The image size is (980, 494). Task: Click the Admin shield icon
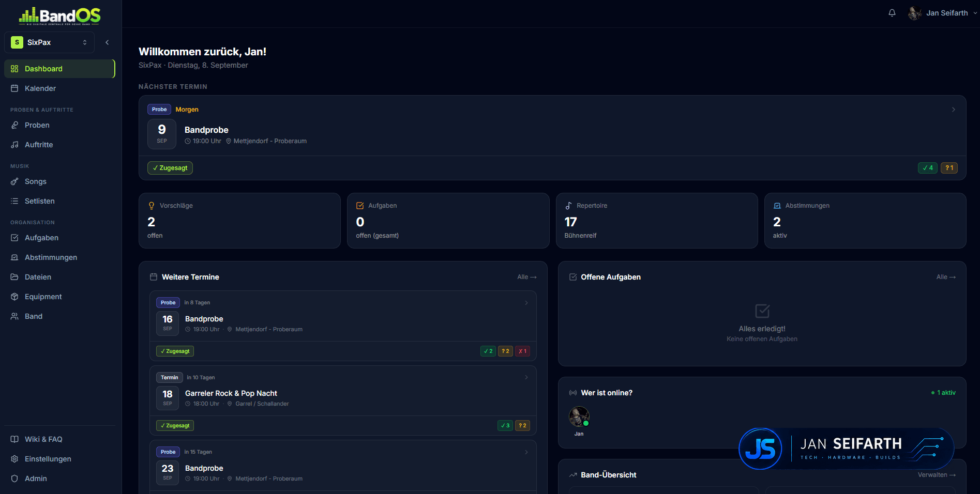(14, 478)
